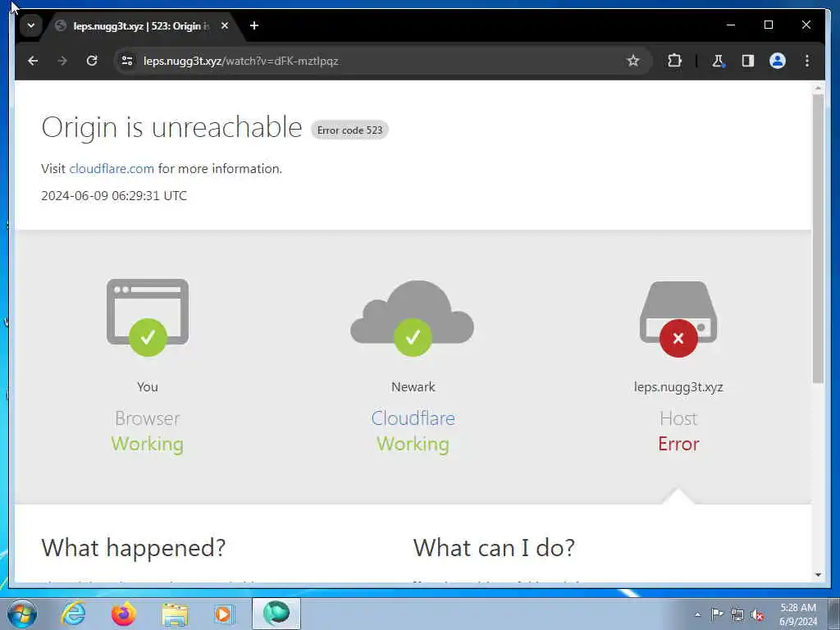Click the cloud icon with green checkmark
This screenshot has width=840, height=630.
(412, 318)
